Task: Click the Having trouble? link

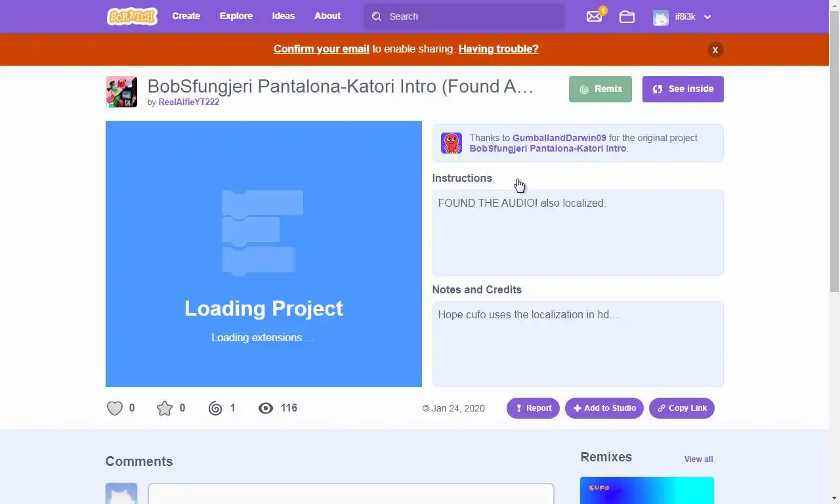Action: pyautogui.click(x=498, y=49)
